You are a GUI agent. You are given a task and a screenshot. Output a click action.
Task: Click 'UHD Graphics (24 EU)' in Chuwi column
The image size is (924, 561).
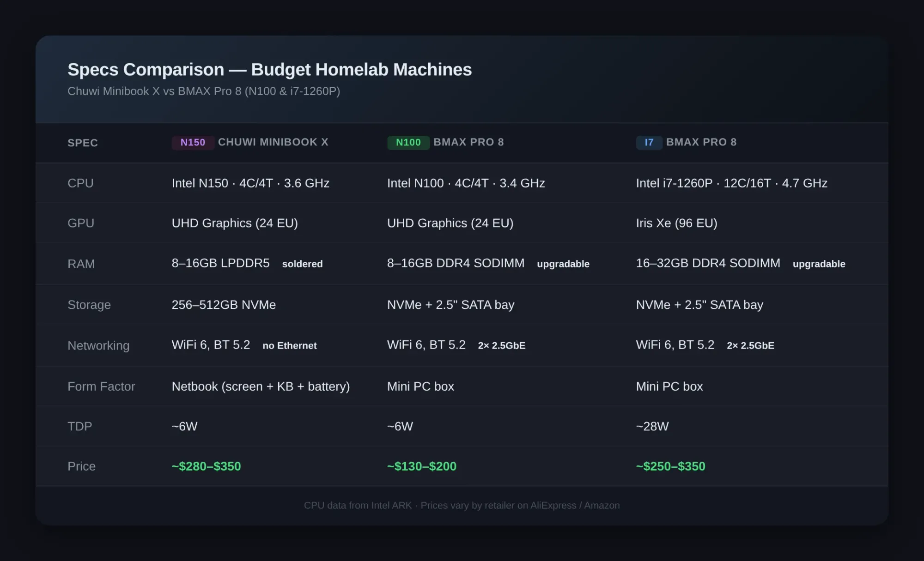click(235, 223)
